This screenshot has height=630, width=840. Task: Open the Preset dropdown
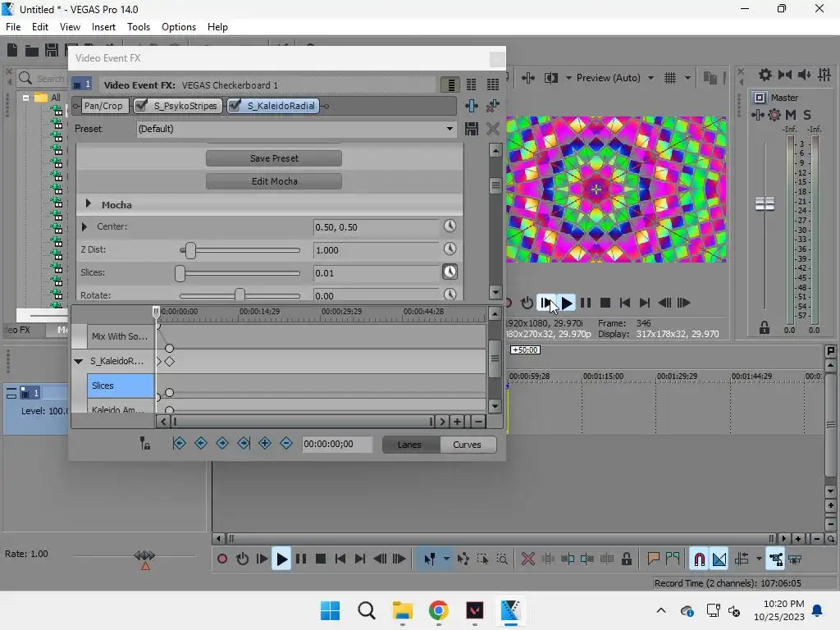click(x=450, y=129)
